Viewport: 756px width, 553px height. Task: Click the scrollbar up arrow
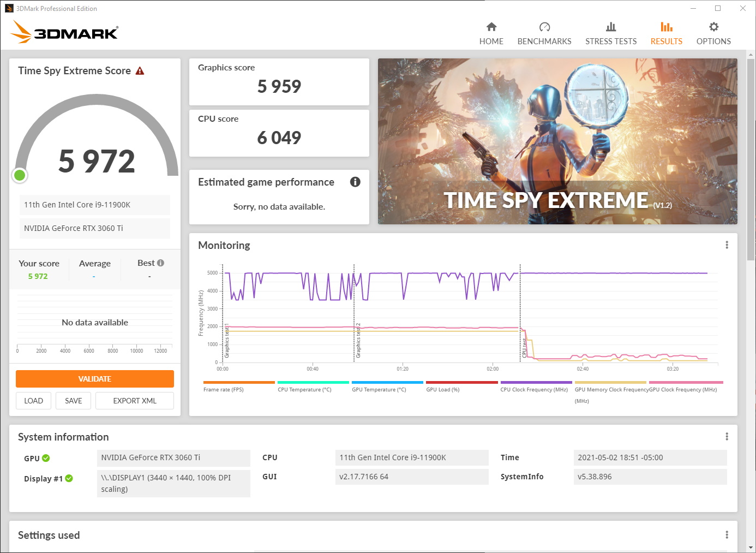click(751, 55)
